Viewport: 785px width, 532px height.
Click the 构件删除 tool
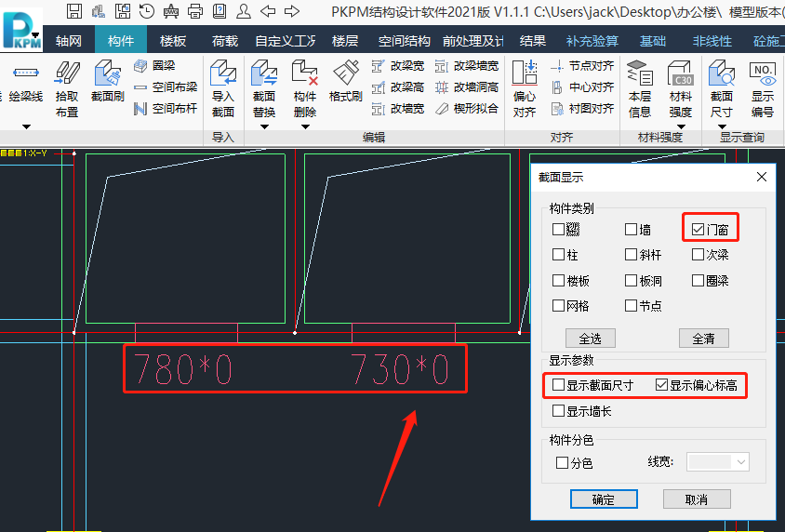tap(305, 89)
